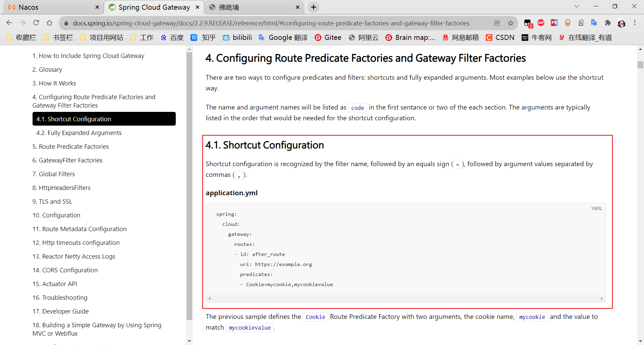Click the code block scroll-right arrow

[602, 298]
